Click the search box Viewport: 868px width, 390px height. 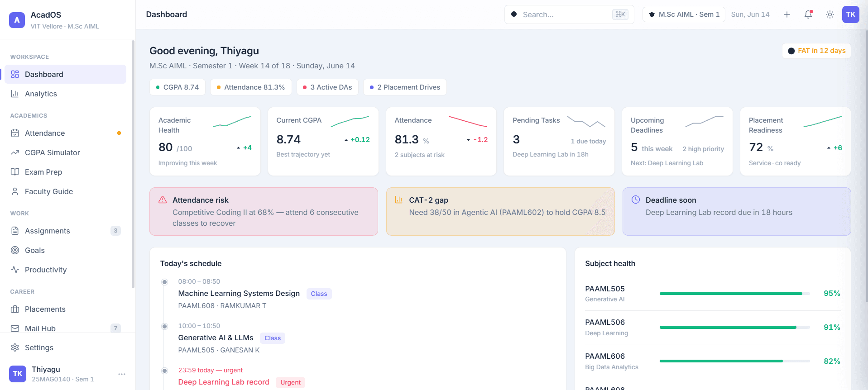click(x=569, y=14)
